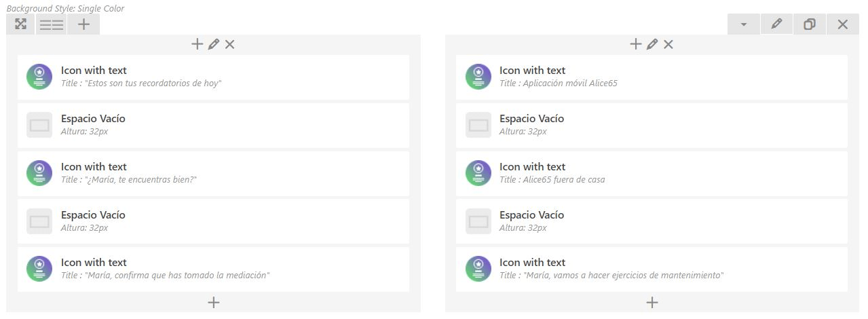
Task: Open the column layout icon in row toolbar
Action: pos(52,24)
